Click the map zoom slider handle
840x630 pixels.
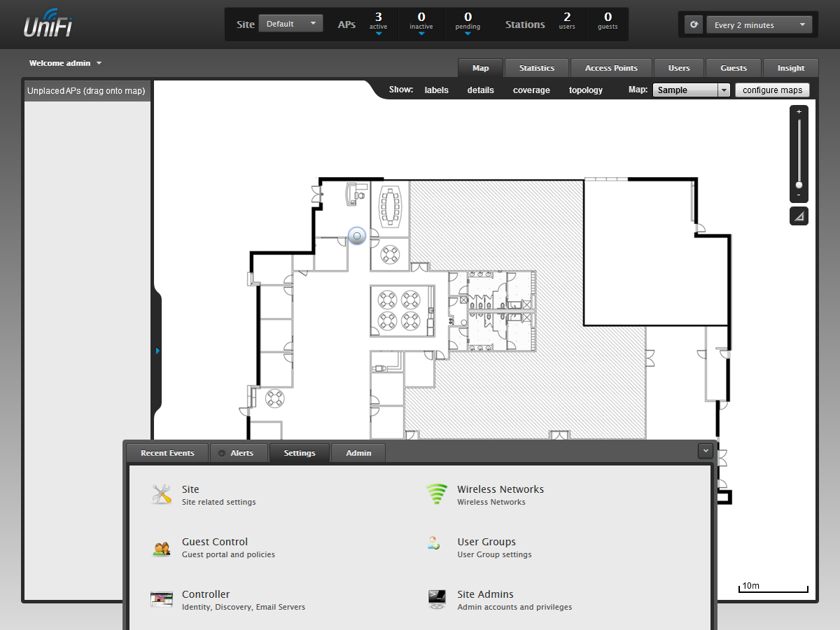tap(799, 185)
